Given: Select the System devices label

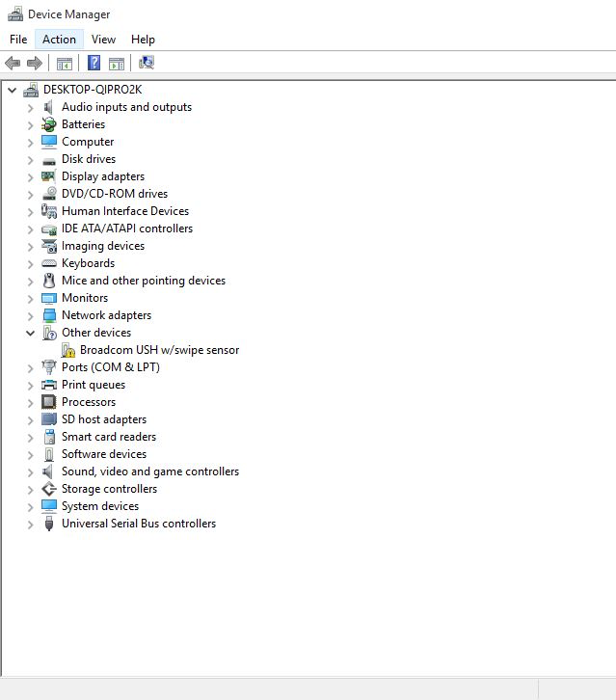Looking at the screenshot, I should point(100,506).
